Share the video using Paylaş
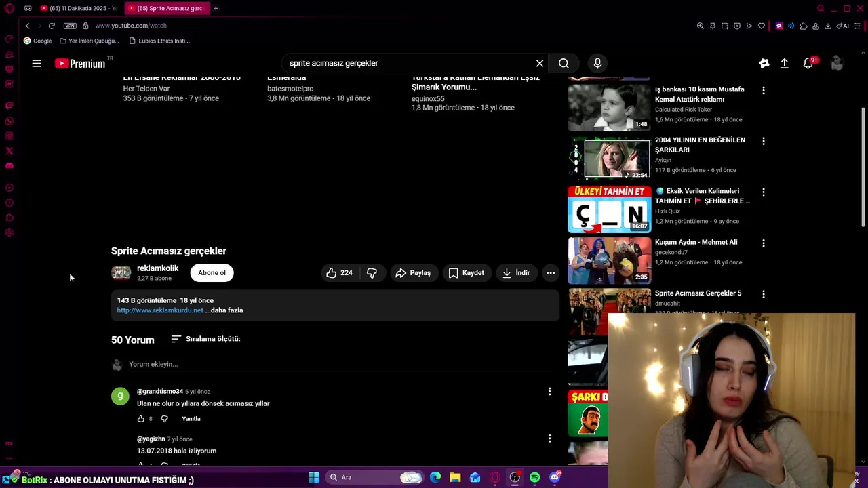 point(413,272)
